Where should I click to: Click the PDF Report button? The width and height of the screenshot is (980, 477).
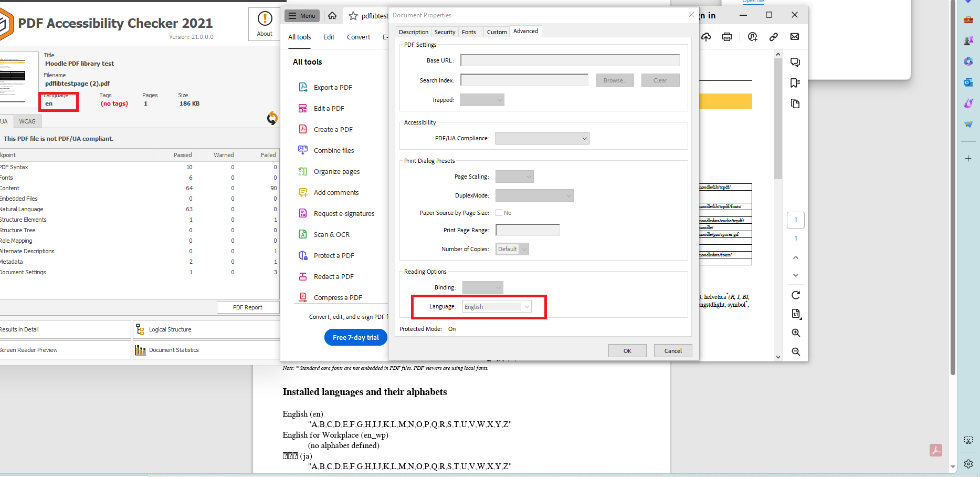tap(248, 307)
